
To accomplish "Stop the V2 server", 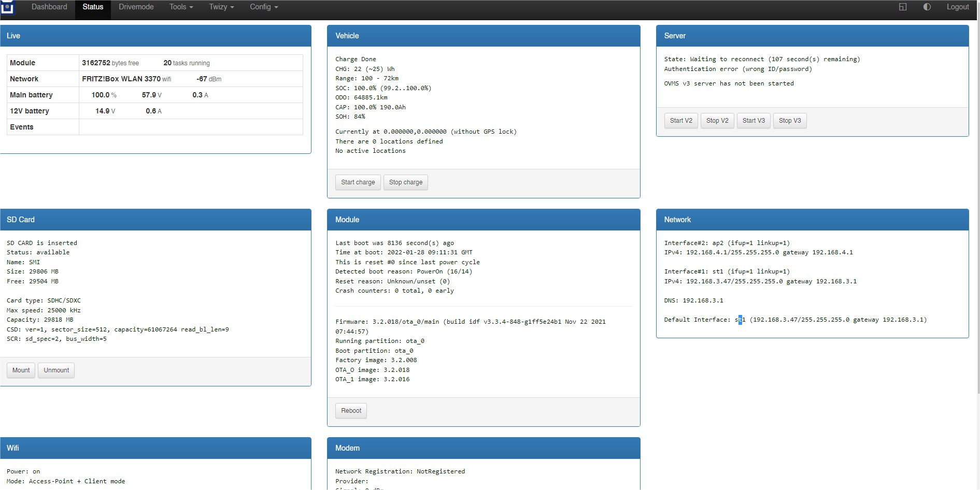I will [x=717, y=121].
